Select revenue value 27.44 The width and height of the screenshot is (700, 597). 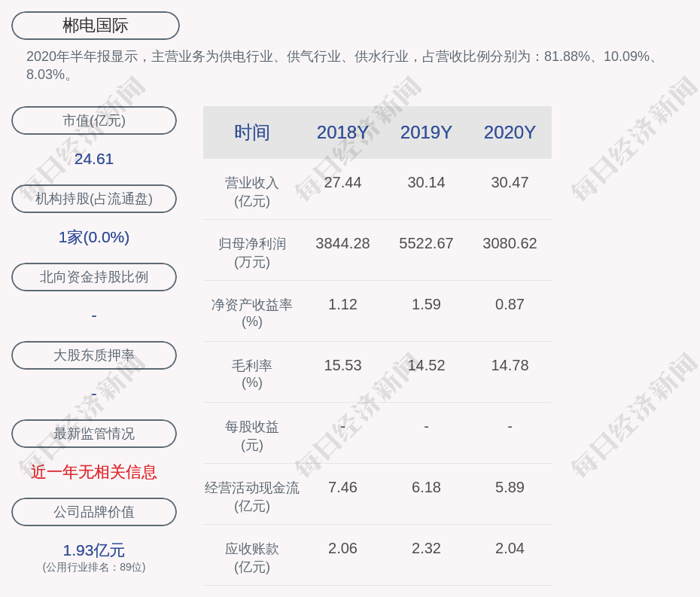[x=342, y=183]
